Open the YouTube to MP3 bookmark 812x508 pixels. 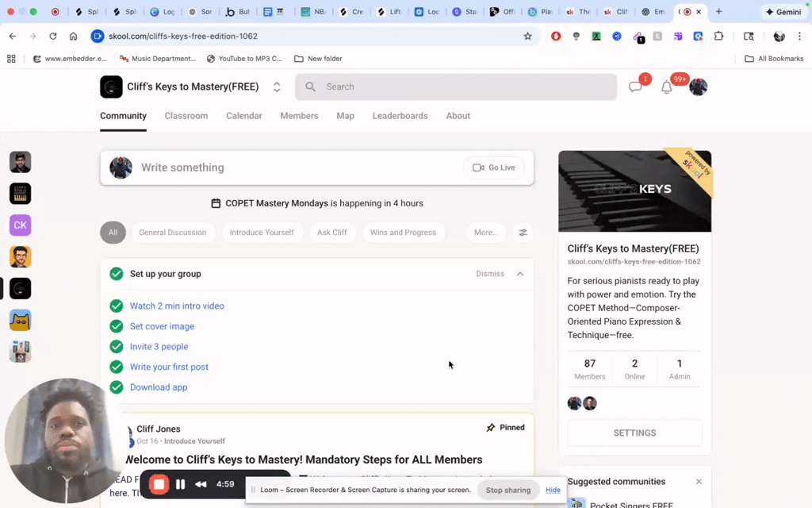point(244,59)
